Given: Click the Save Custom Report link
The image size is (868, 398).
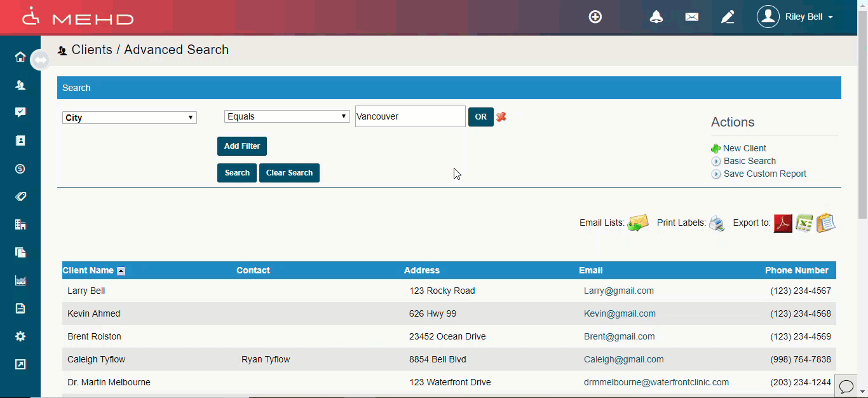Looking at the screenshot, I should tap(765, 174).
